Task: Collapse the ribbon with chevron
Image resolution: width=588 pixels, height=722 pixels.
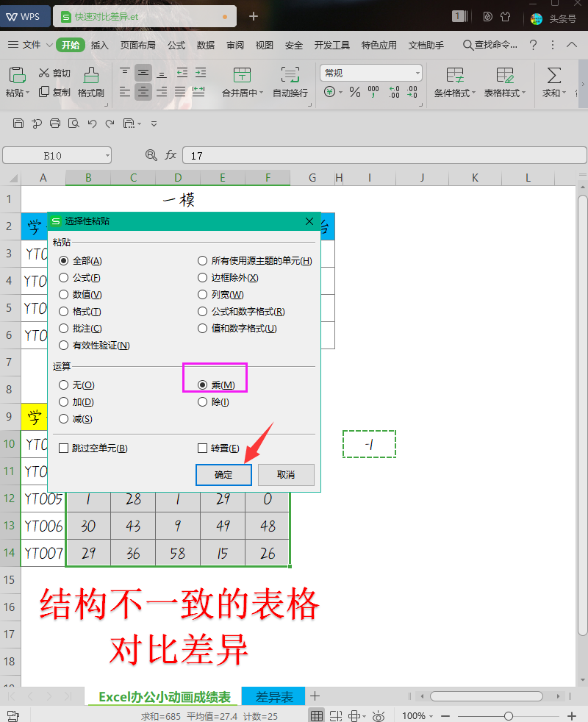Action: (x=571, y=45)
